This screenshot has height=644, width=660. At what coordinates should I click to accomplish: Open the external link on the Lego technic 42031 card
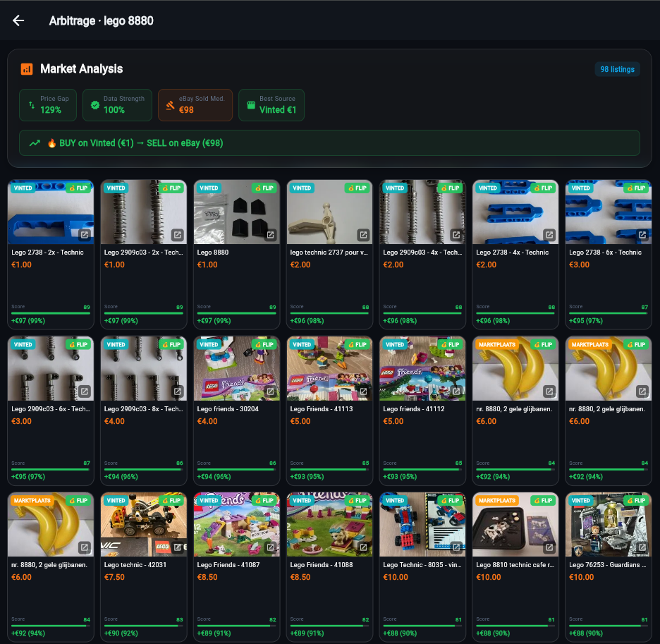178,547
